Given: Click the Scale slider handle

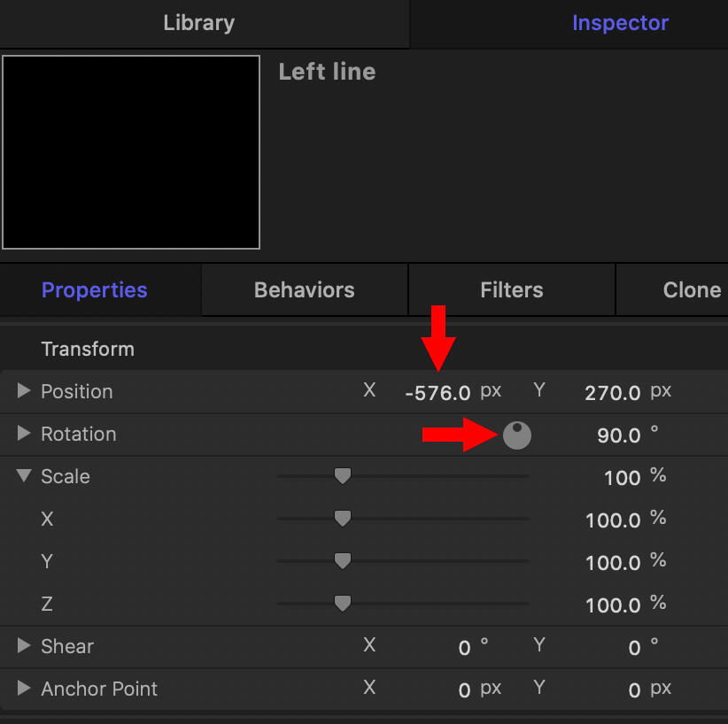Looking at the screenshot, I should point(343,476).
